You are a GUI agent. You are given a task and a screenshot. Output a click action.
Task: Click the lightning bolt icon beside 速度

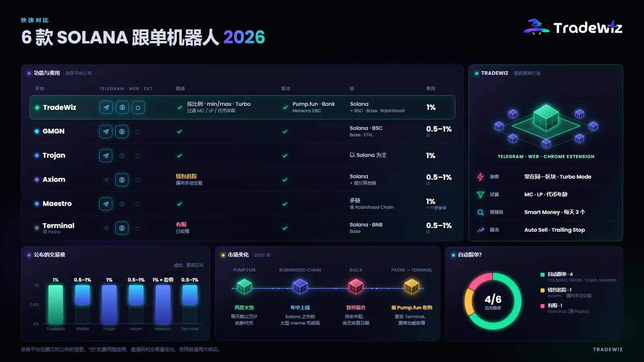click(481, 177)
